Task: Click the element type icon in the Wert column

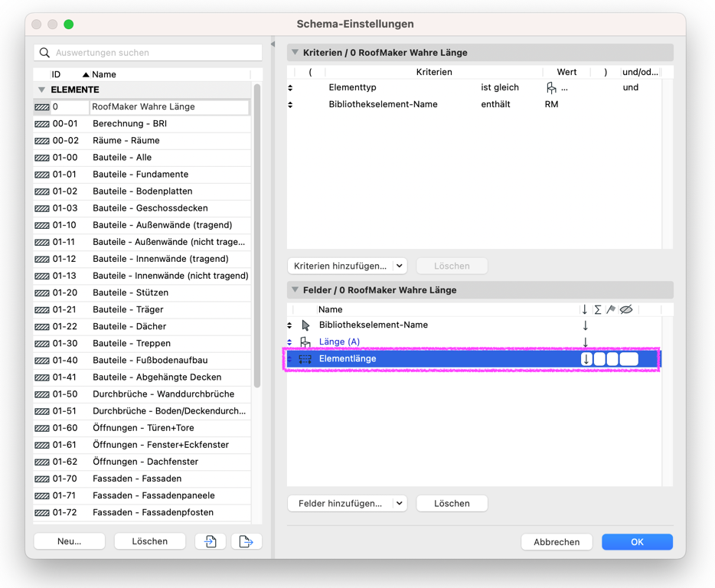Action: point(551,87)
